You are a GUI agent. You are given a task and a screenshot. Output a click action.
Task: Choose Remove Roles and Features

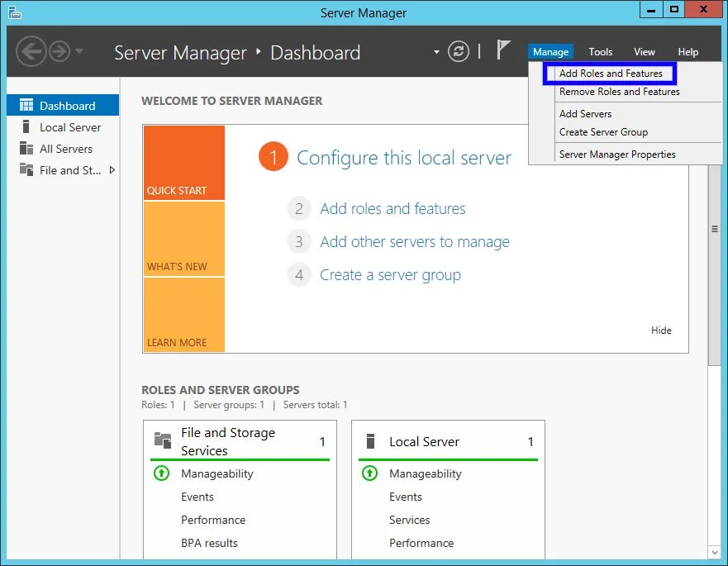pos(620,92)
